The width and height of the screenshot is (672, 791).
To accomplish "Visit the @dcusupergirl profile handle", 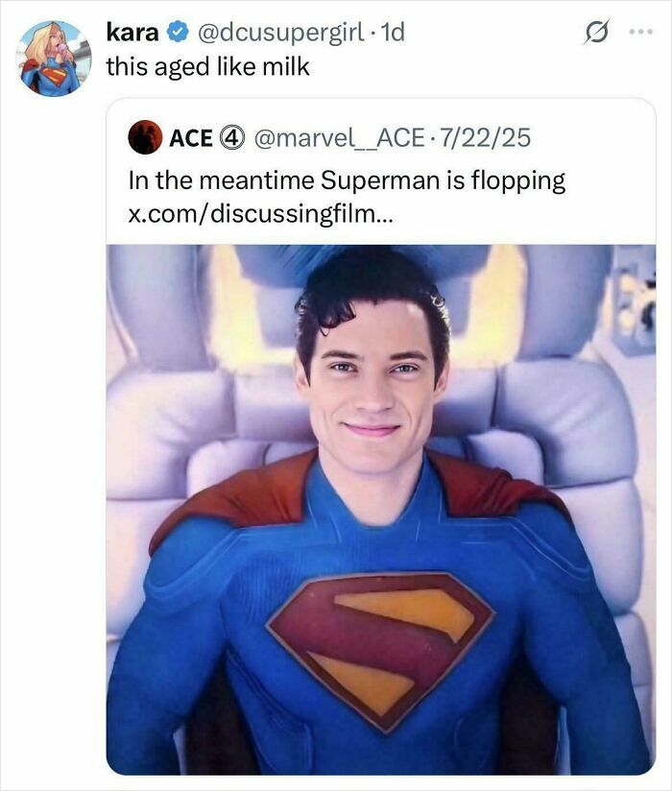I will point(278,30).
